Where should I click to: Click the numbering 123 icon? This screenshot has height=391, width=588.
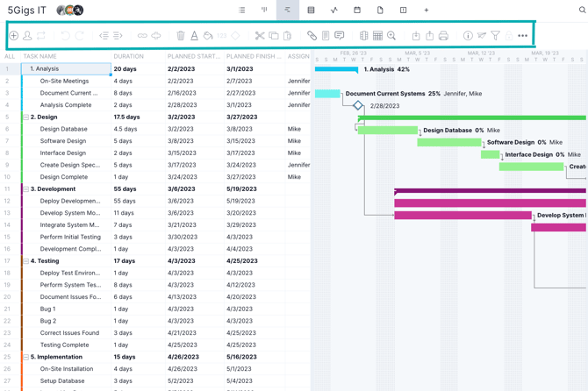click(222, 36)
